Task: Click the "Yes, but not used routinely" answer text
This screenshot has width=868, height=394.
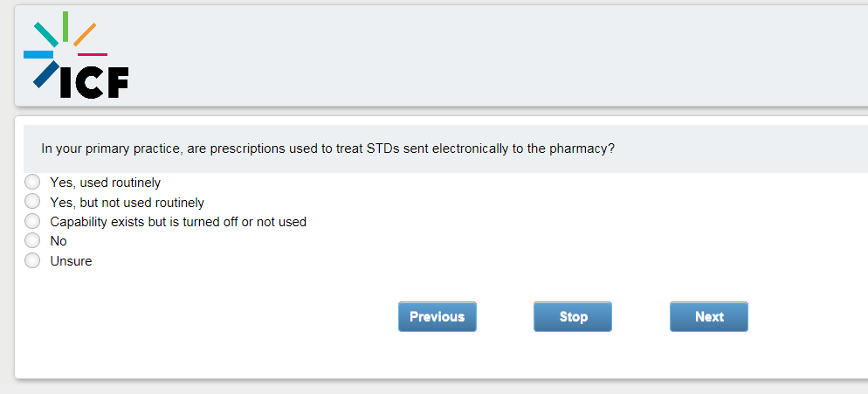Action: (x=127, y=203)
